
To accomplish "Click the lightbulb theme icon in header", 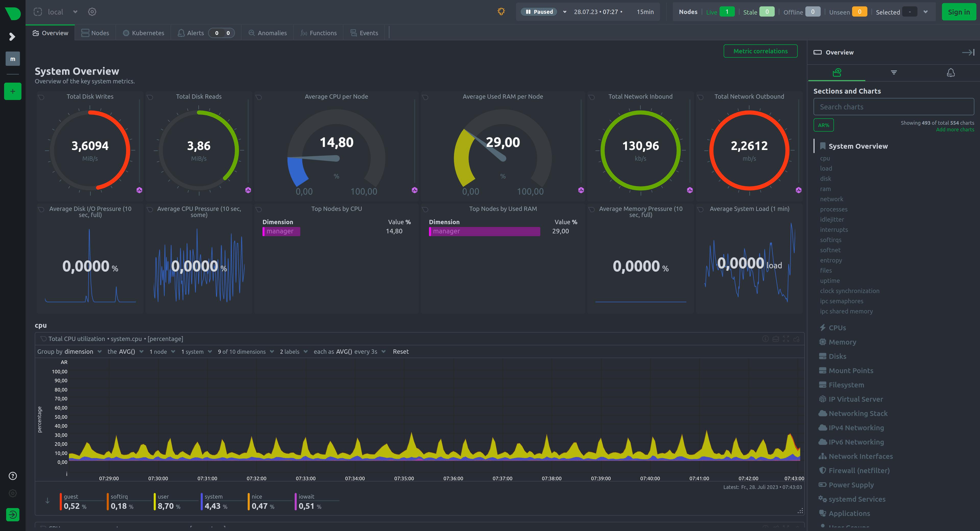I will click(501, 12).
